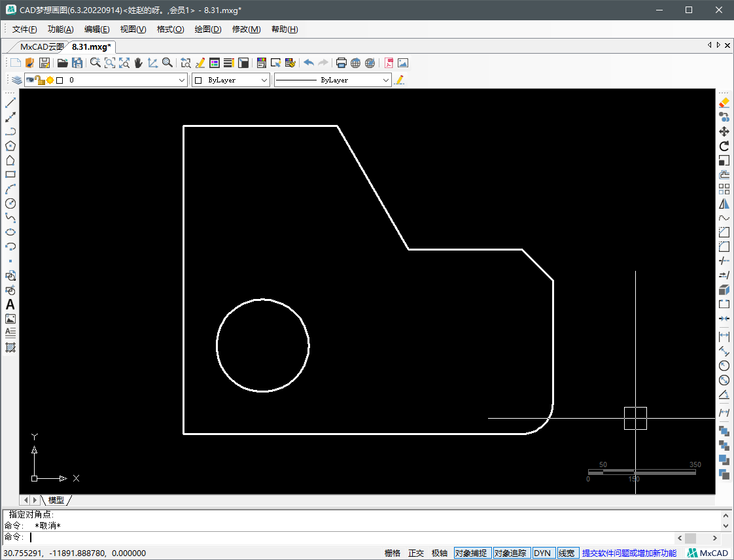Click the Open file folder icon

pyautogui.click(x=63, y=63)
